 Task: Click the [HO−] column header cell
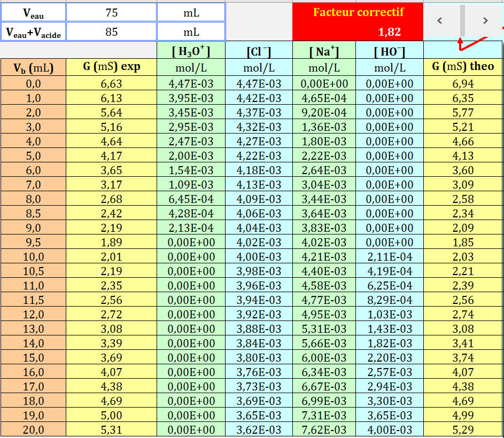coord(390,52)
